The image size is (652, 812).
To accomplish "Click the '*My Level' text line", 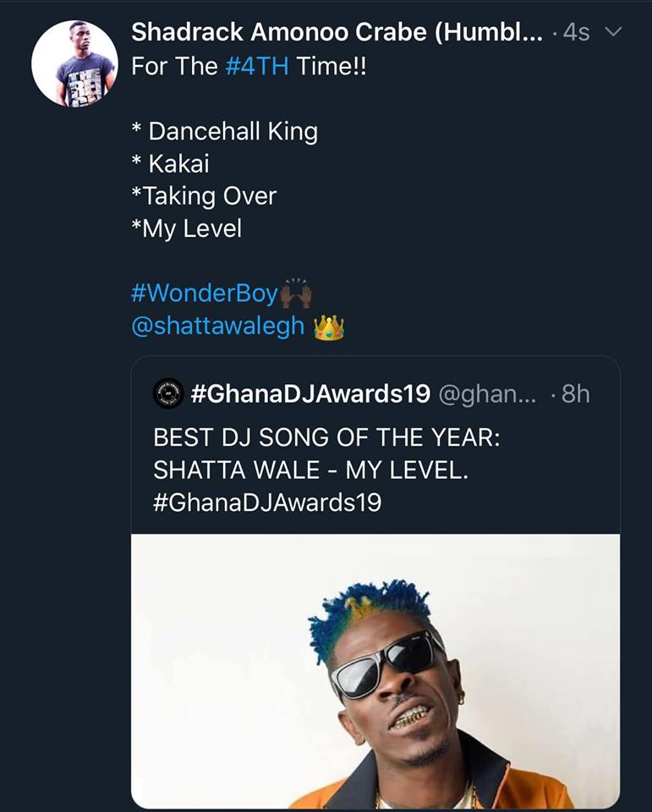I will click(x=187, y=228).
